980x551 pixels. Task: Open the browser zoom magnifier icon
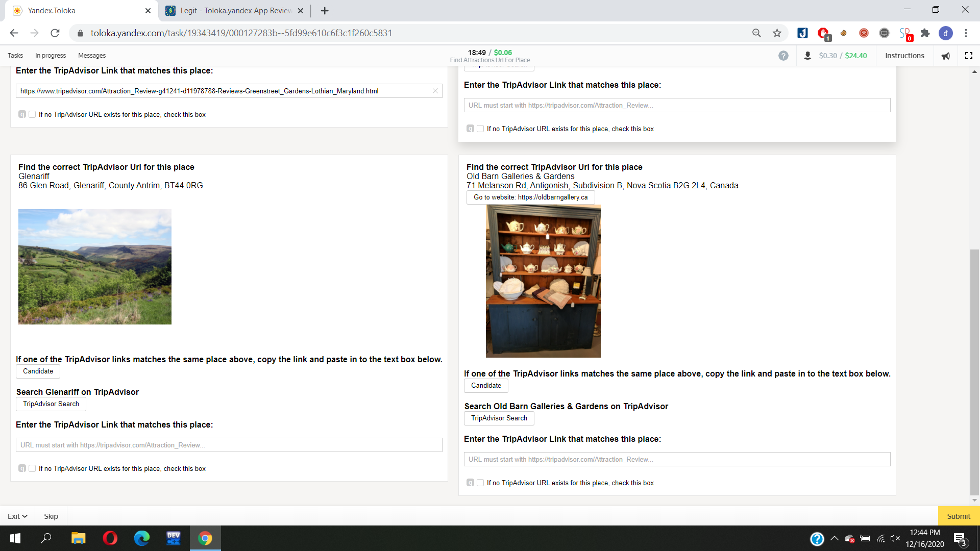756,33
